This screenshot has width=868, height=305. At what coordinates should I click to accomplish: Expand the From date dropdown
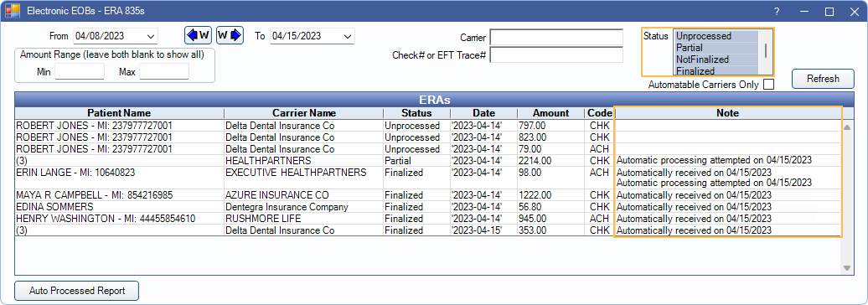(151, 37)
